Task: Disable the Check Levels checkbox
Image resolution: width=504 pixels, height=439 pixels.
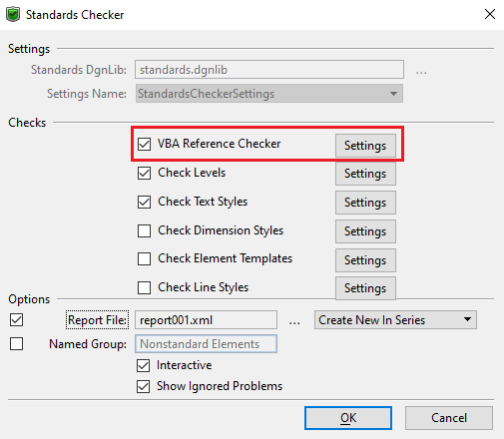Action: pos(144,173)
